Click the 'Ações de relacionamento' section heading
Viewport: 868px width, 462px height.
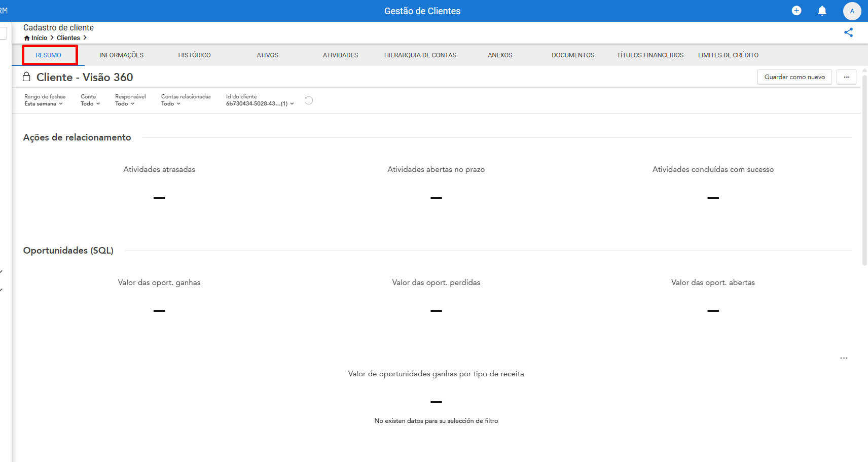[77, 137]
